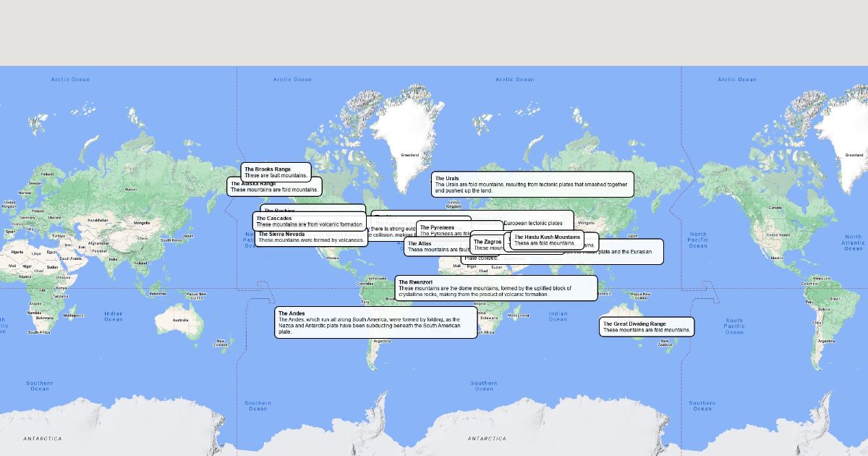Select the Atlas mountains info label
Screen dimensions: 868x456
(434, 247)
